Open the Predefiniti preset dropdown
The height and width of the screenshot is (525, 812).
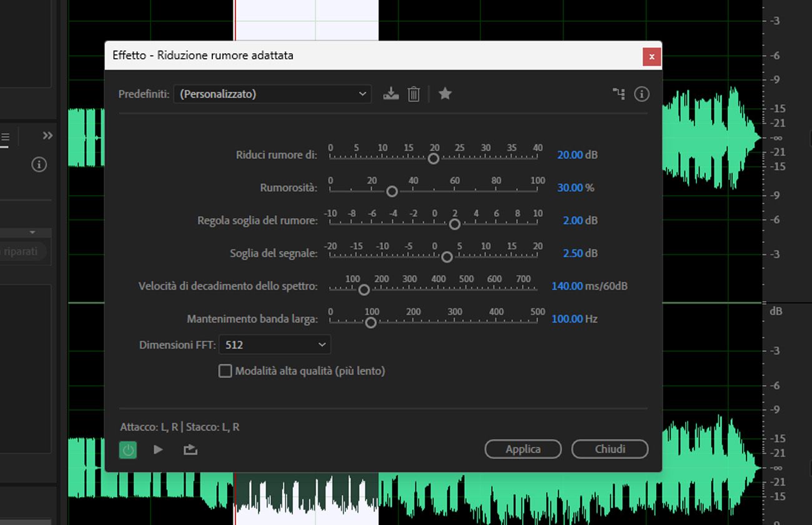pos(272,94)
